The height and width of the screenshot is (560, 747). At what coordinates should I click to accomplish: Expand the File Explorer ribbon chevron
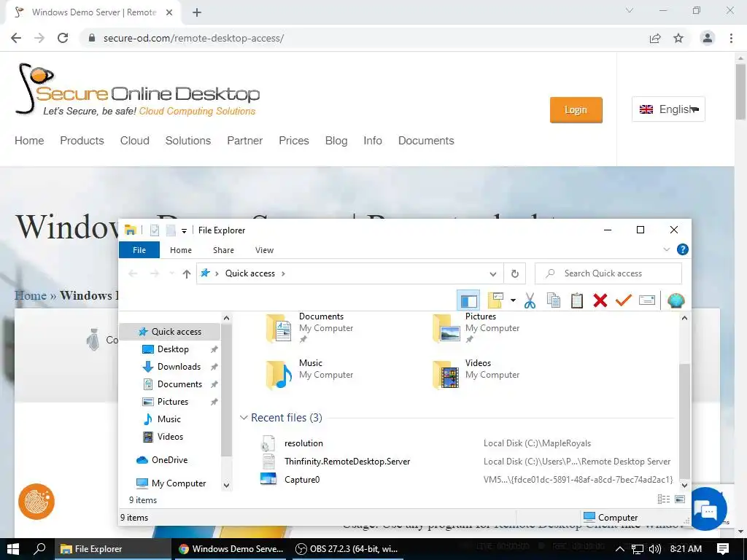pos(667,249)
